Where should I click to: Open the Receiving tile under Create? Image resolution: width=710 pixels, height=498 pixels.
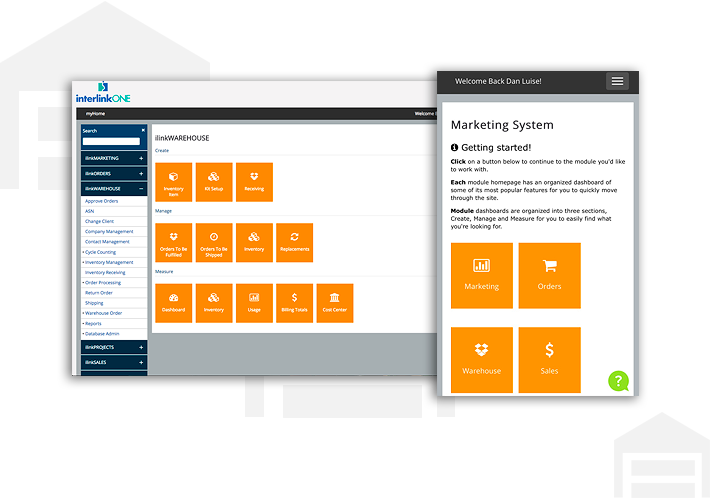point(254,182)
